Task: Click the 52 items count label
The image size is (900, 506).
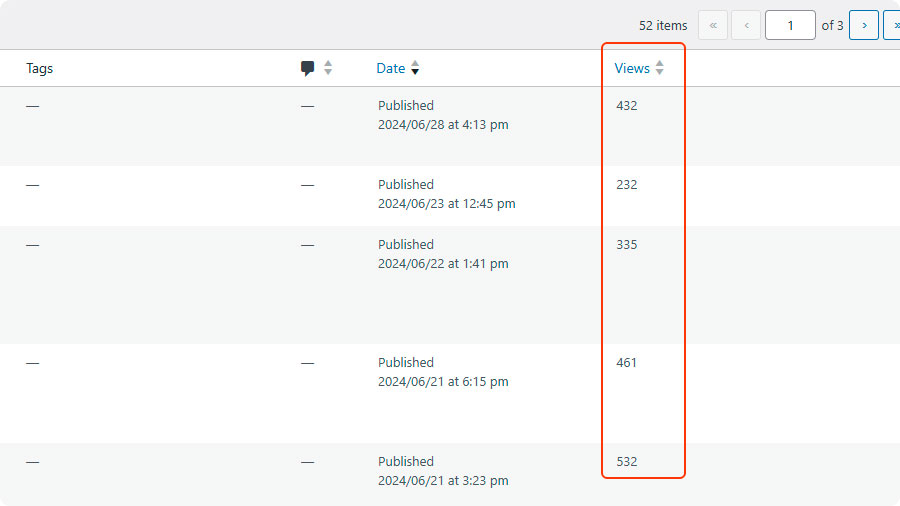Action: pos(663,25)
